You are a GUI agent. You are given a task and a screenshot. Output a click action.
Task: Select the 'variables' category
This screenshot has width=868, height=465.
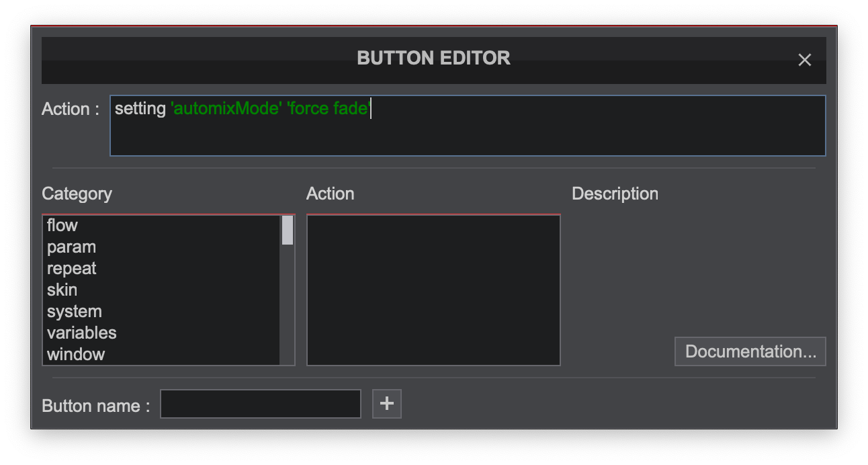pos(161,333)
